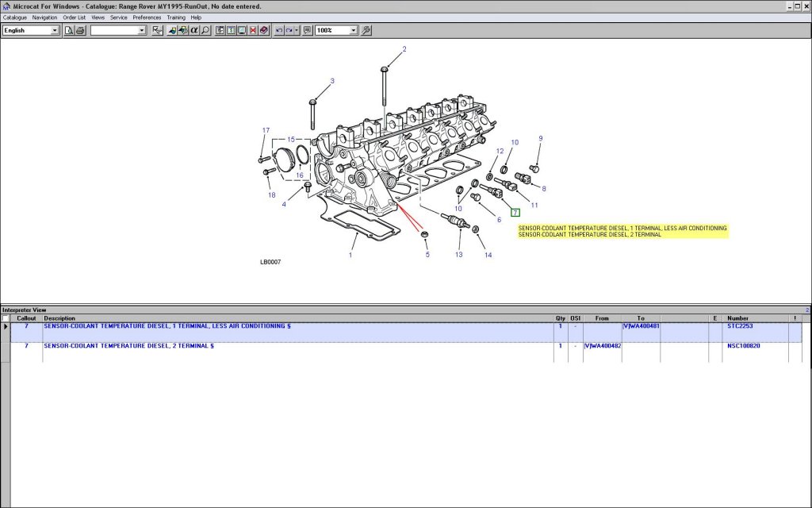Click the red book icon
Image resolution: width=812 pixels, height=508 pixels.
263,30
